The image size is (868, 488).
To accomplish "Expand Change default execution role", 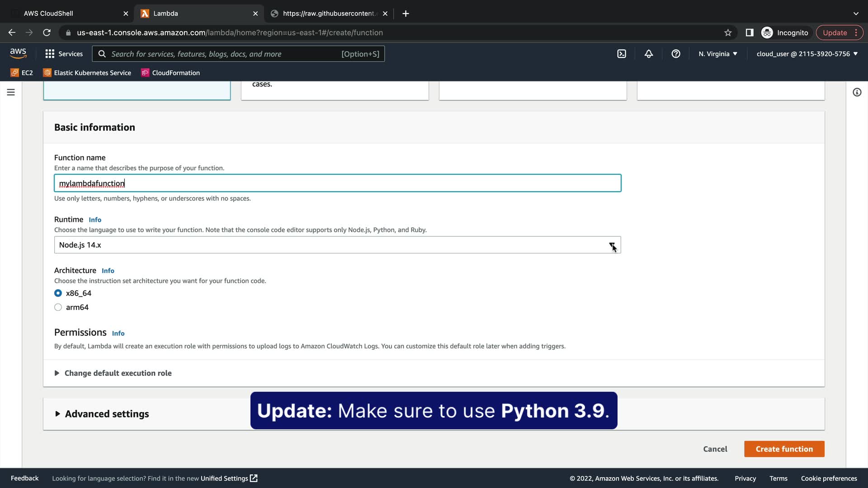I will [x=118, y=373].
